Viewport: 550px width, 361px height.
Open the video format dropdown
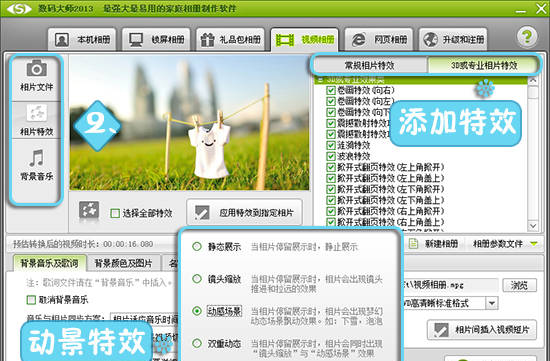point(492,303)
